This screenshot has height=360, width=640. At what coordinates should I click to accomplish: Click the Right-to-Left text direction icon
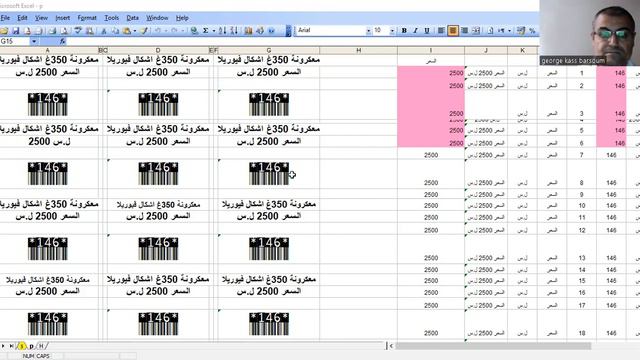click(502, 31)
